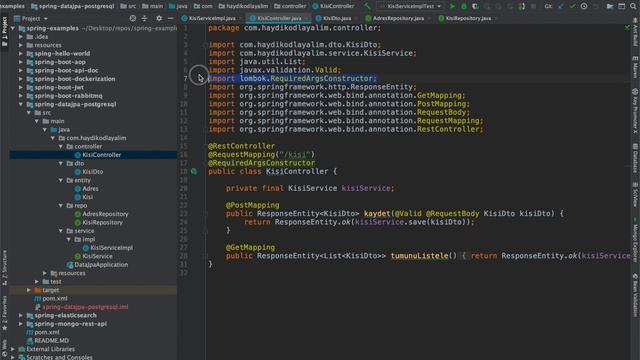Click the Git commit checkmark icon
640x360 pixels.
[x=572, y=6]
